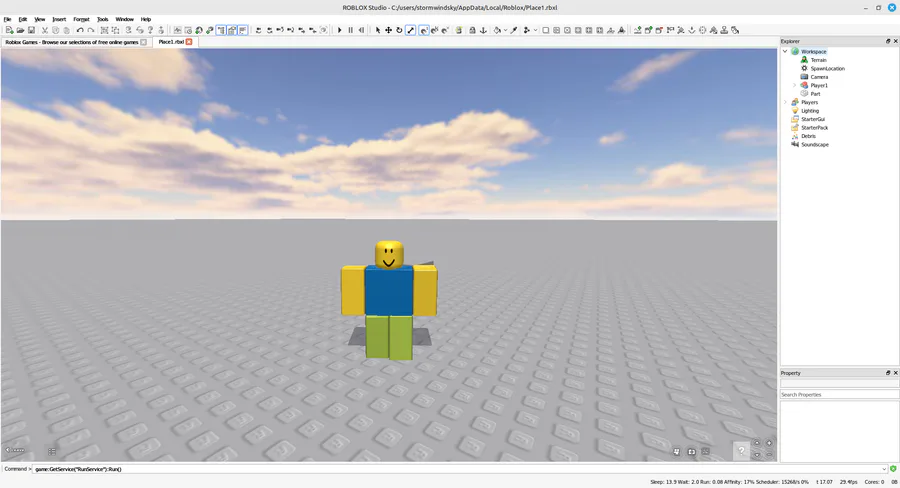Viewport: 900px width, 488px height.
Task: Click the Search Properties field
Action: pyautogui.click(x=839, y=394)
